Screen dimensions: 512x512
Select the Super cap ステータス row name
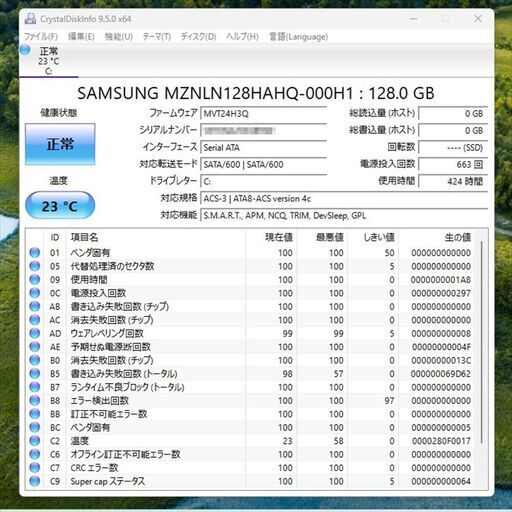(x=108, y=481)
